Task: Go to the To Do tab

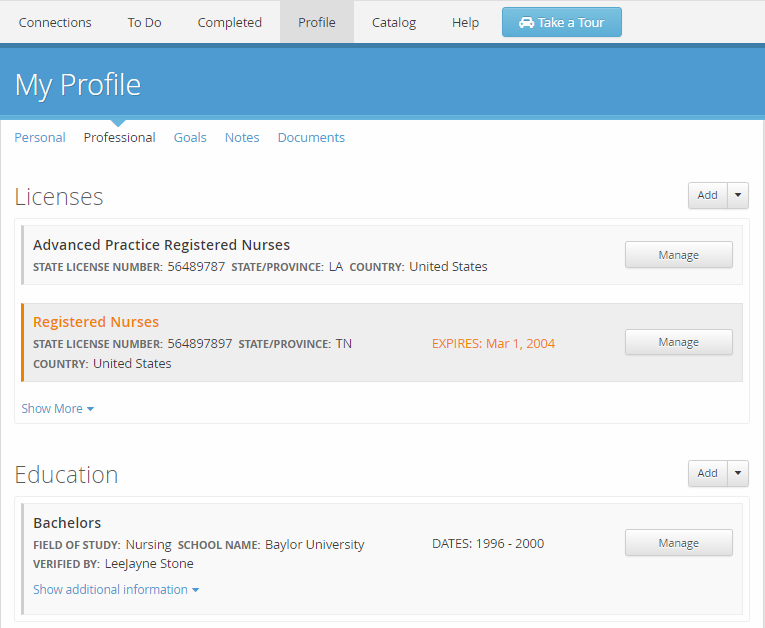Action: point(144,22)
